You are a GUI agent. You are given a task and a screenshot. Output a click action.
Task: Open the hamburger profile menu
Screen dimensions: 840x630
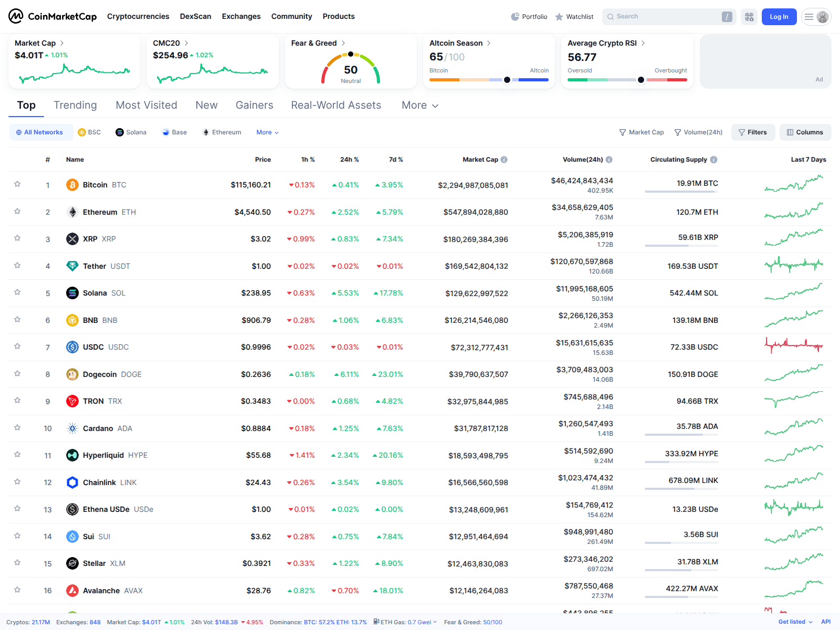point(816,17)
